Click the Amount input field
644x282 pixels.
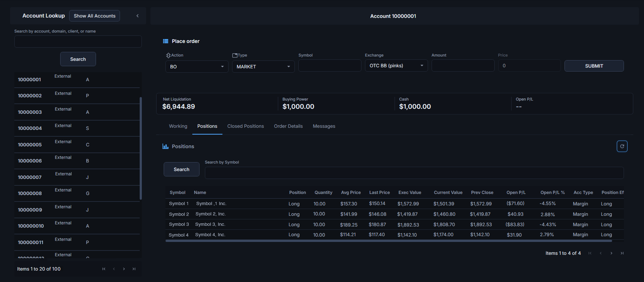[x=463, y=65]
